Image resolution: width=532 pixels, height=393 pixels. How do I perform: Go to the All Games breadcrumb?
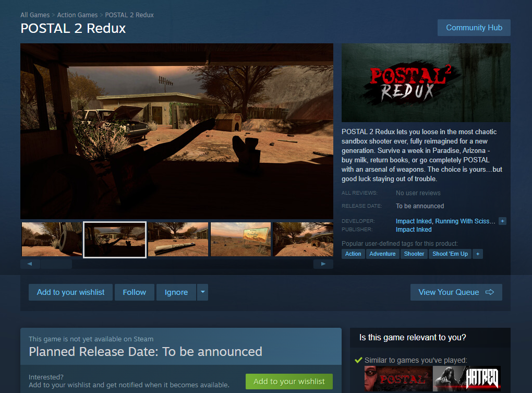point(35,15)
